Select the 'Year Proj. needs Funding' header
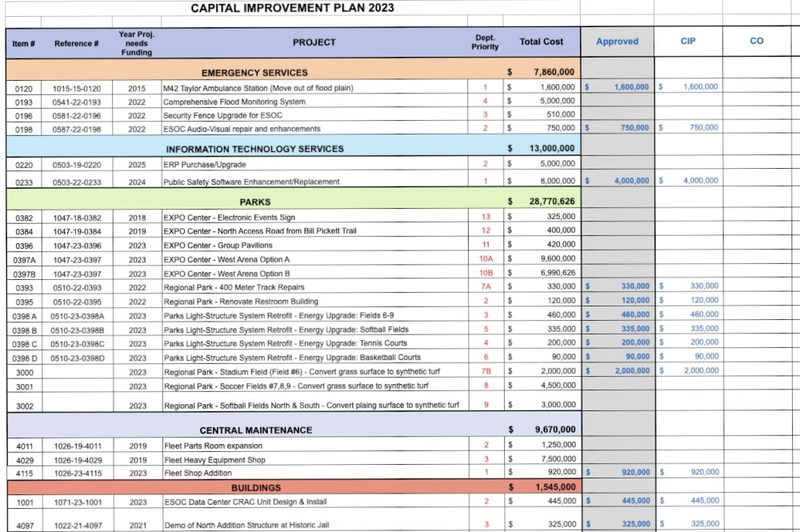Image resolution: width=800 pixels, height=532 pixels. tap(137, 43)
